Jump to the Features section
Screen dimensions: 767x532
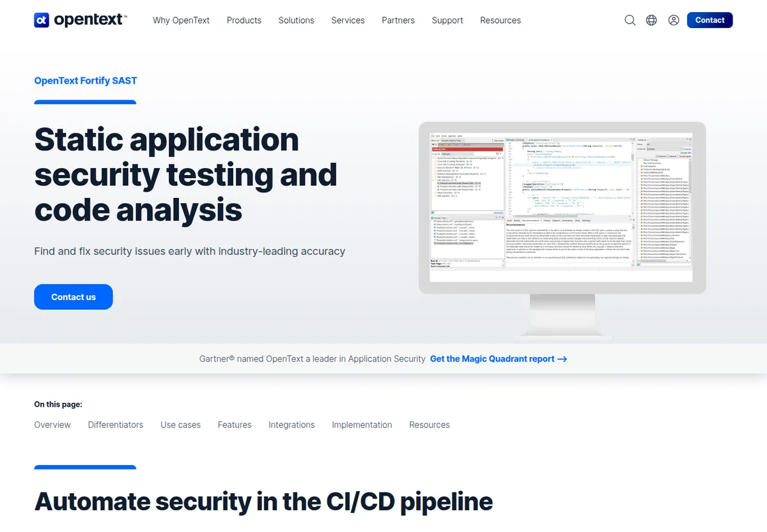click(235, 425)
